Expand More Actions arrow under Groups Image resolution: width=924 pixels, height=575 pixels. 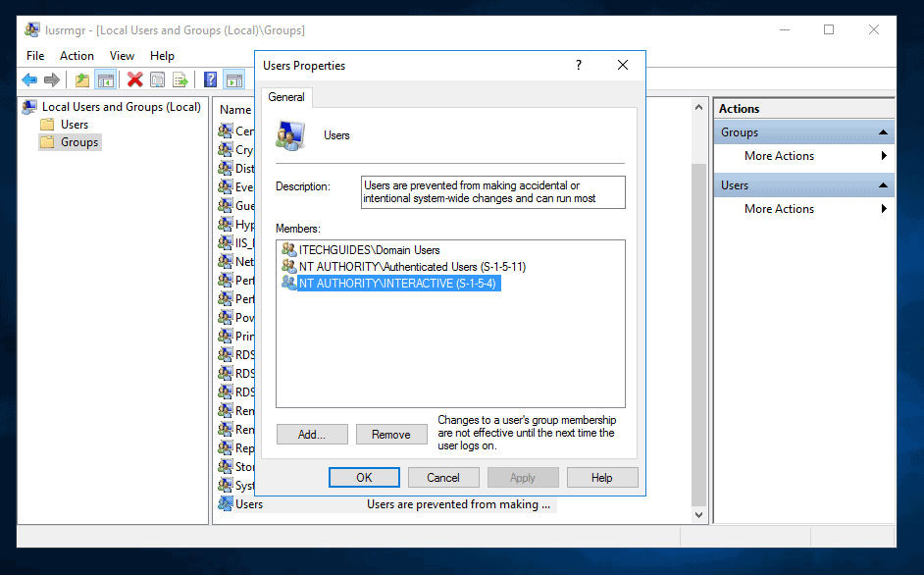tap(884, 156)
